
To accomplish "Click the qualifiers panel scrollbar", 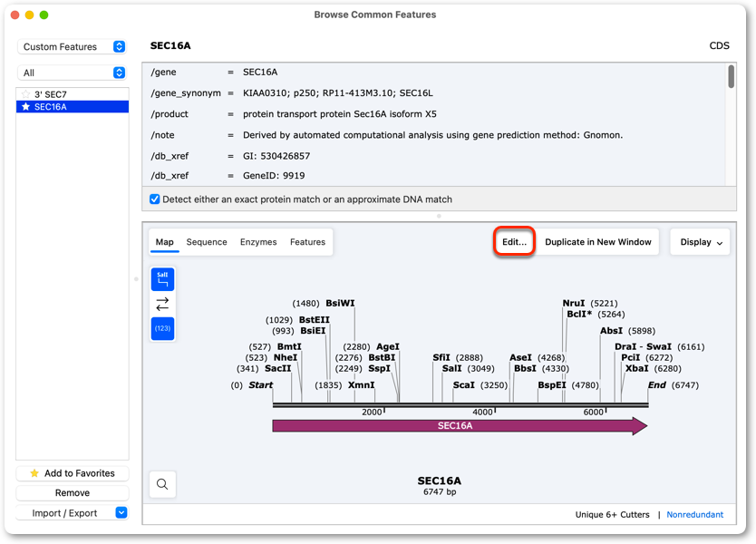I will tap(731, 77).
